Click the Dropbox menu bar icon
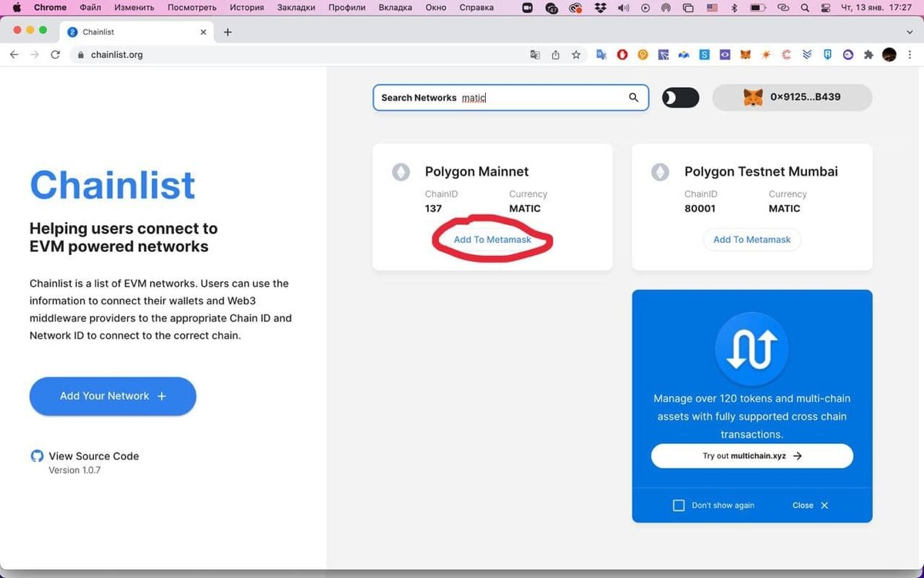Viewport: 924px width, 578px height. pos(600,8)
